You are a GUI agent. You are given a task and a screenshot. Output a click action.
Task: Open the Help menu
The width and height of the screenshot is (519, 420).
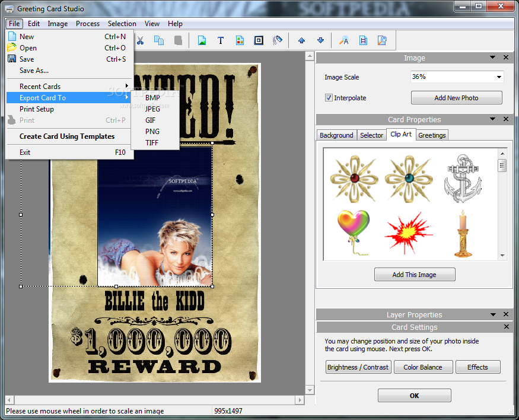(x=175, y=24)
